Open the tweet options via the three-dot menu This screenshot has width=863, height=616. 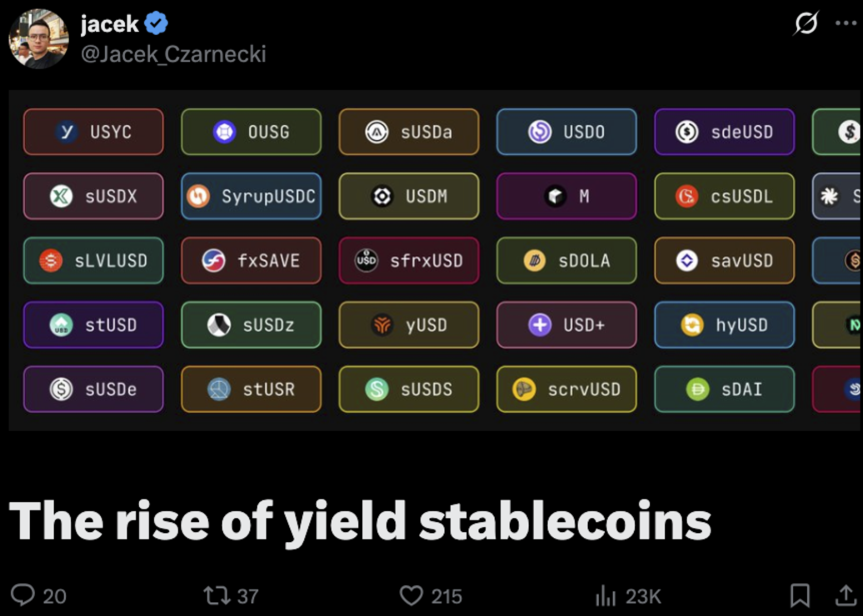click(x=846, y=23)
